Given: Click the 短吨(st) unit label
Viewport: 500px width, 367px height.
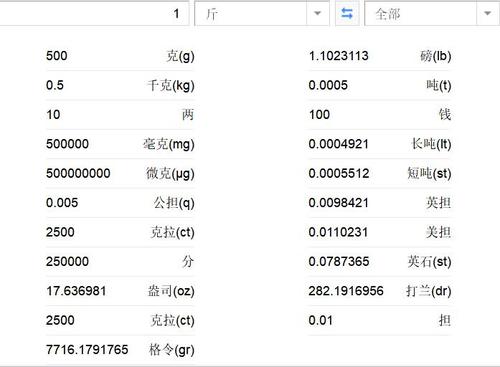Looking at the screenshot, I should pos(429,173).
